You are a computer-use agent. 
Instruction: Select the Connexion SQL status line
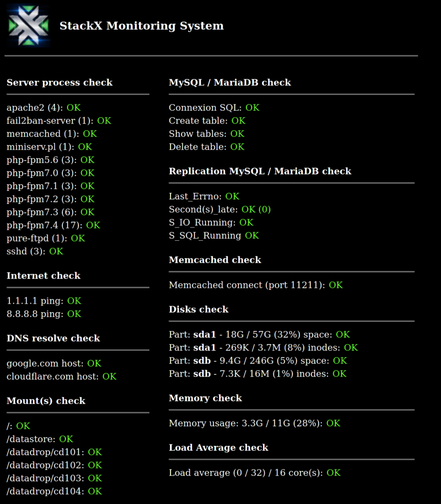click(x=214, y=108)
